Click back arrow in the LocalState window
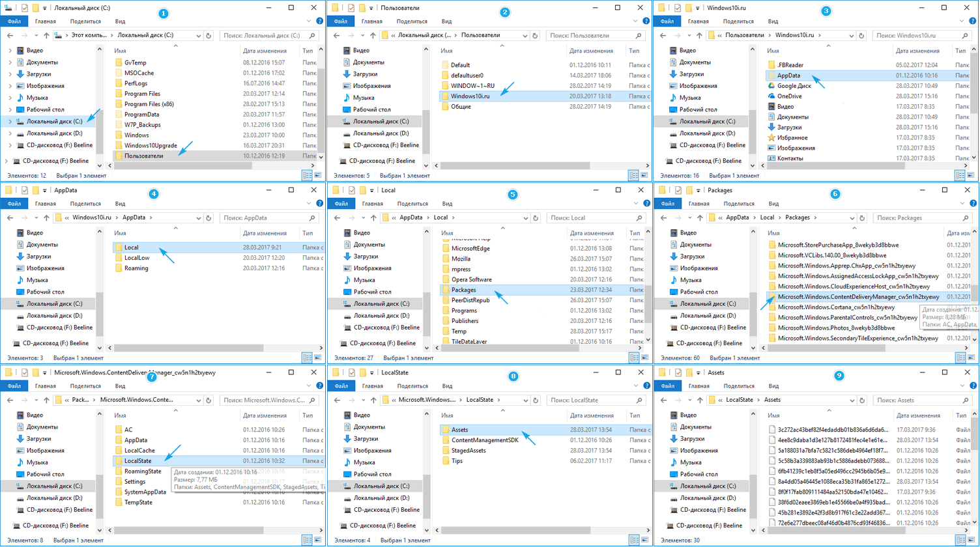This screenshot has height=547, width=980. (x=337, y=400)
